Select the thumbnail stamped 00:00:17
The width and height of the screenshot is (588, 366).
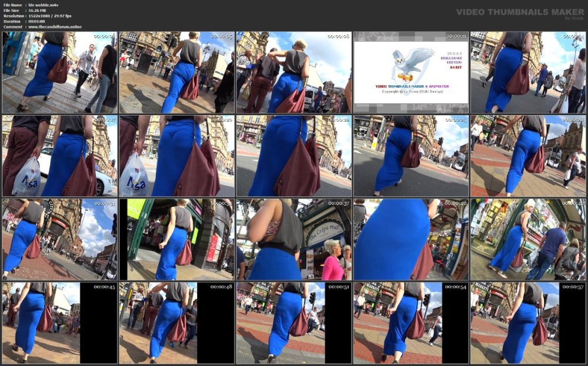[x=59, y=156]
